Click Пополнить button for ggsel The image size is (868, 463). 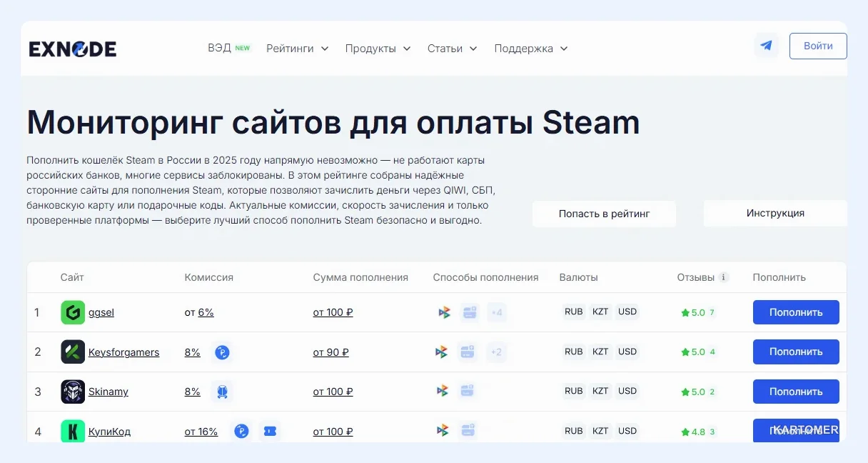[796, 312]
